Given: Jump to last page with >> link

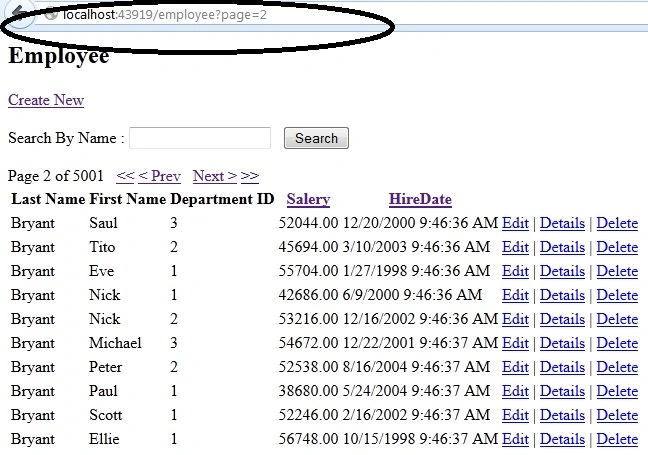Looking at the screenshot, I should (250, 176).
